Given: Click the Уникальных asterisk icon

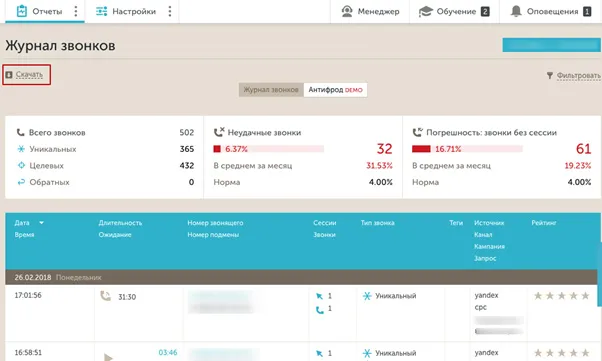Looking at the screenshot, I should (21, 149).
